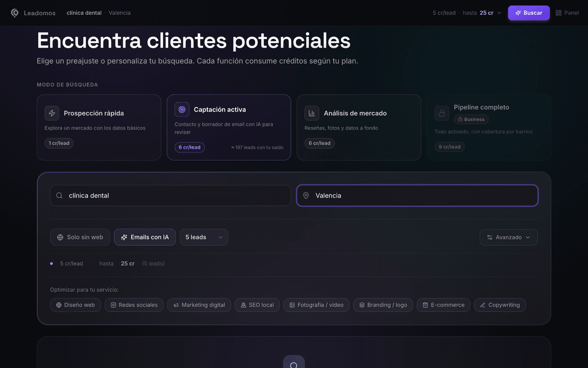Click the 'Valencia' breadcrumb in the top bar
This screenshot has height=368, width=588.
point(120,13)
